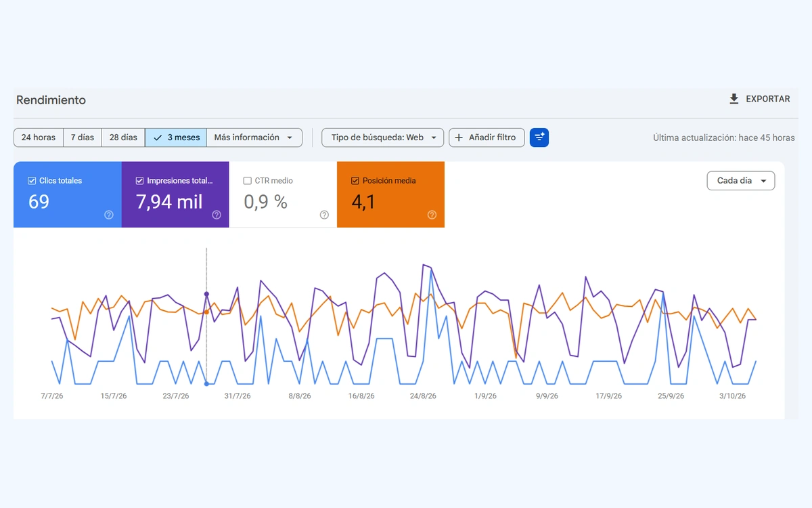This screenshot has width=812, height=508.
Task: Toggle the Posición media checkbox
Action: pyautogui.click(x=355, y=181)
